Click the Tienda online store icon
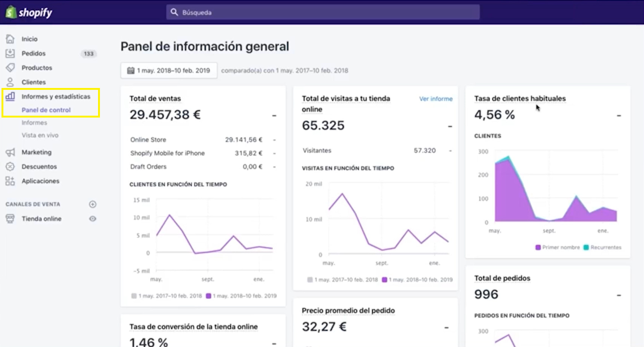Viewport: 644px width, 347px height. coord(10,219)
